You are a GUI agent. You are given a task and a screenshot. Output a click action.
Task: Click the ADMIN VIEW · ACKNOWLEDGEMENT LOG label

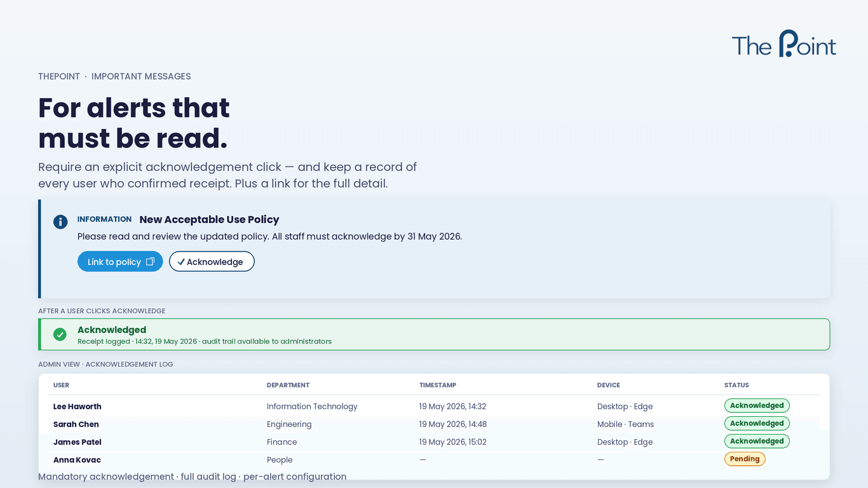[x=105, y=365]
